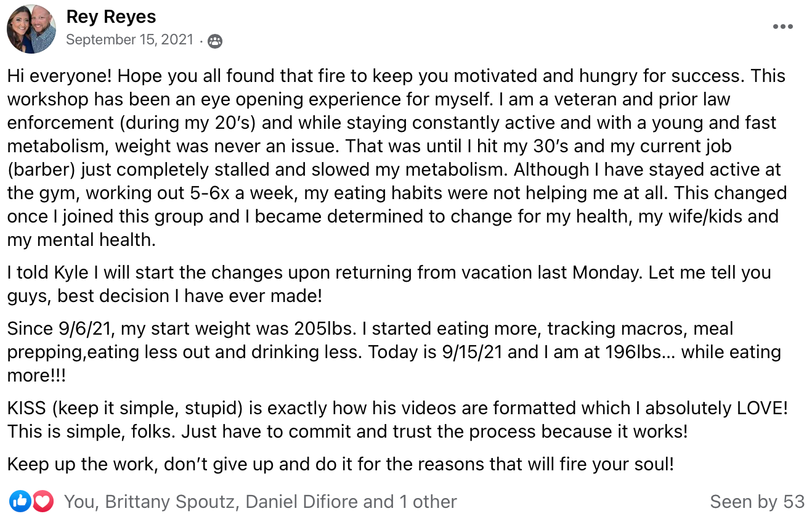Open the three-dot post options menu
The width and height of the screenshot is (812, 519).
point(782,27)
